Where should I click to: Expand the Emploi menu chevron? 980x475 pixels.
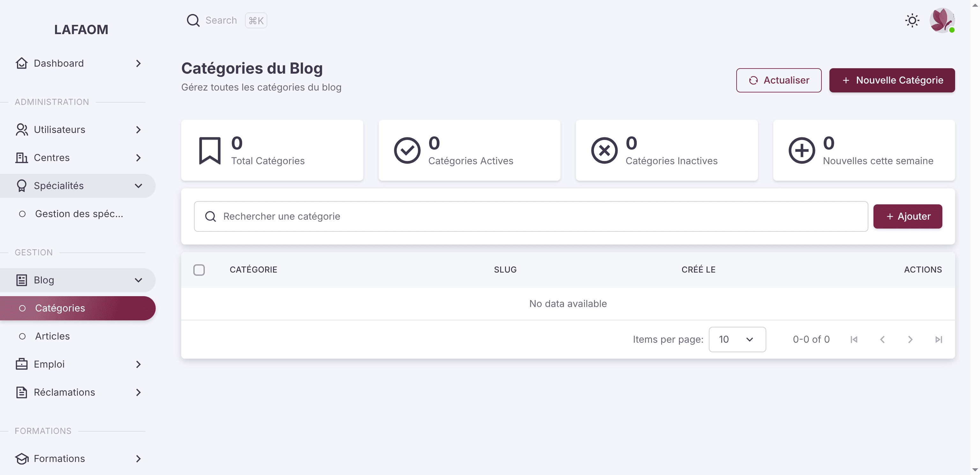pyautogui.click(x=138, y=364)
